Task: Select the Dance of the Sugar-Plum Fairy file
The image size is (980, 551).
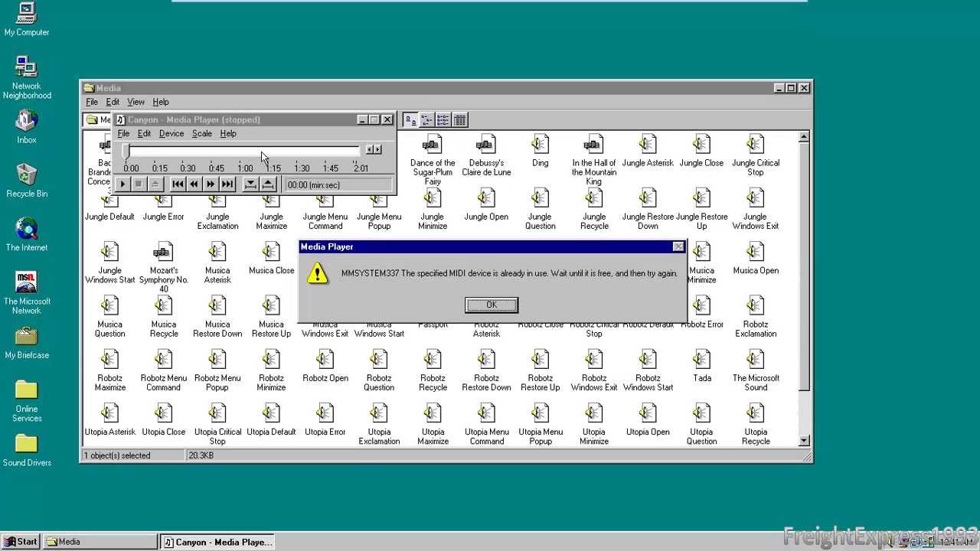Action: (x=433, y=159)
